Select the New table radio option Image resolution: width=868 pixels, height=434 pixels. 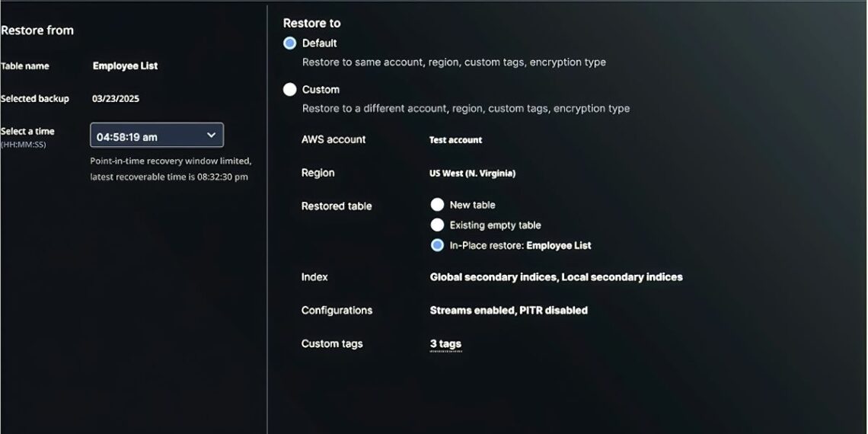point(437,205)
